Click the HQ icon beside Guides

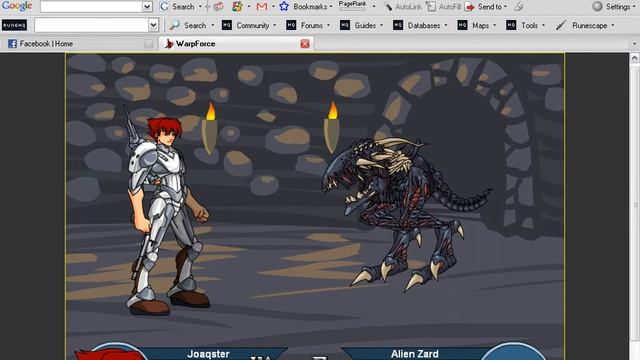(345, 25)
